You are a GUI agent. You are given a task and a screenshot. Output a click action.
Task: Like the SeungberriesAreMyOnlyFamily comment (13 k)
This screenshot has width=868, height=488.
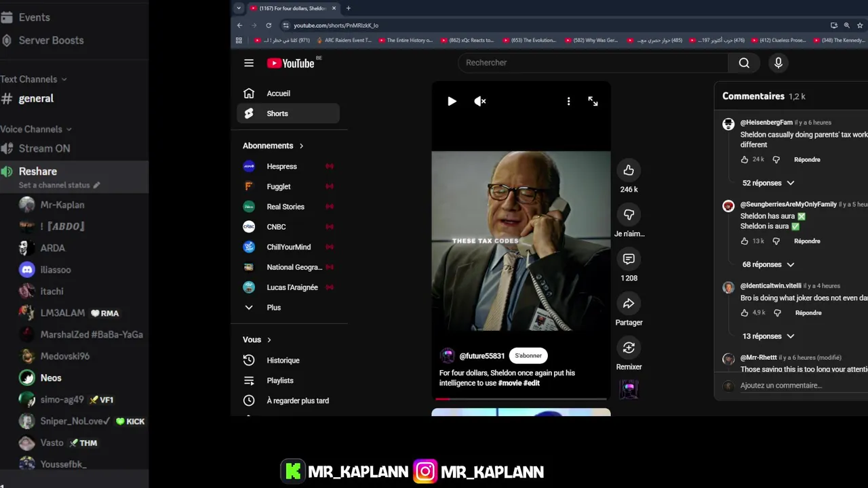coord(745,241)
